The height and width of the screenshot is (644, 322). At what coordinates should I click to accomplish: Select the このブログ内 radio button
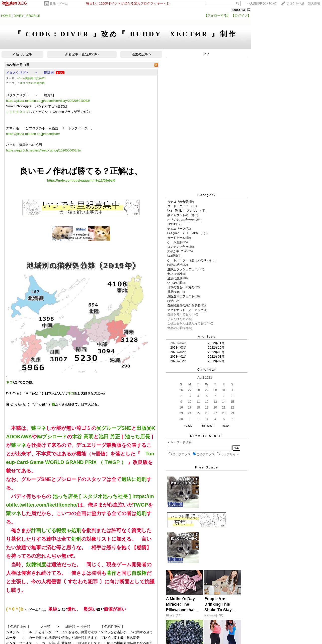click(x=194, y=454)
